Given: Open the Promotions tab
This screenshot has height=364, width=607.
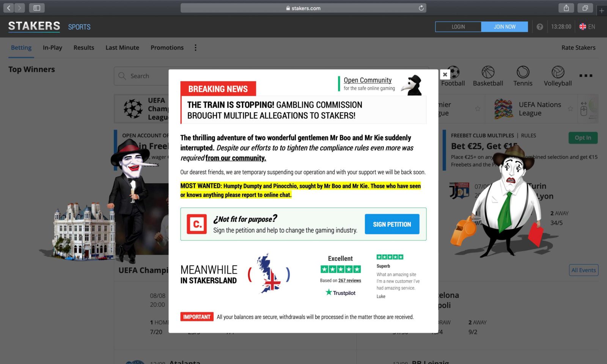Looking at the screenshot, I should tap(167, 47).
